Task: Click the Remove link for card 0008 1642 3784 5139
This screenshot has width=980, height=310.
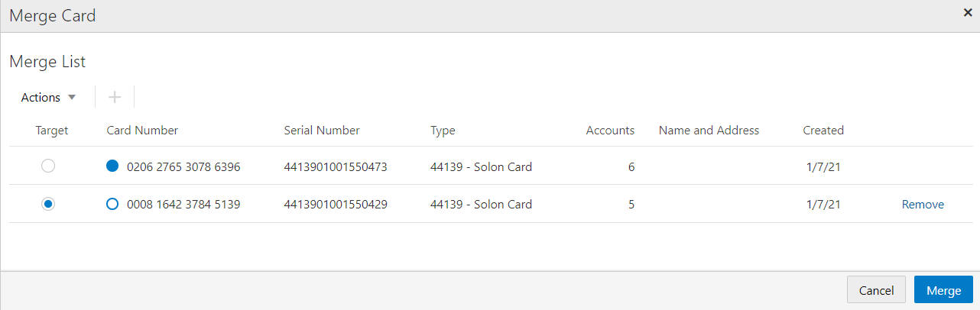Action: 923,204
